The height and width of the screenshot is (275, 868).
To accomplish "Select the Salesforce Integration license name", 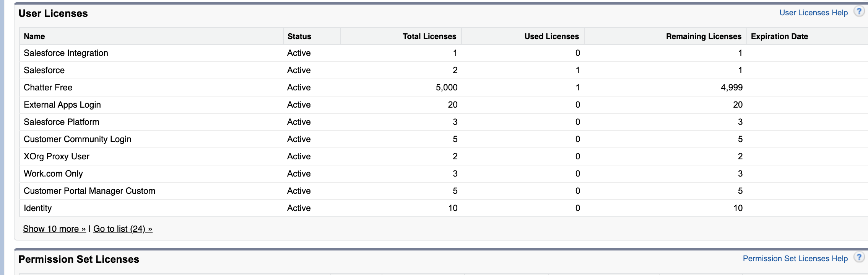I will 66,53.
